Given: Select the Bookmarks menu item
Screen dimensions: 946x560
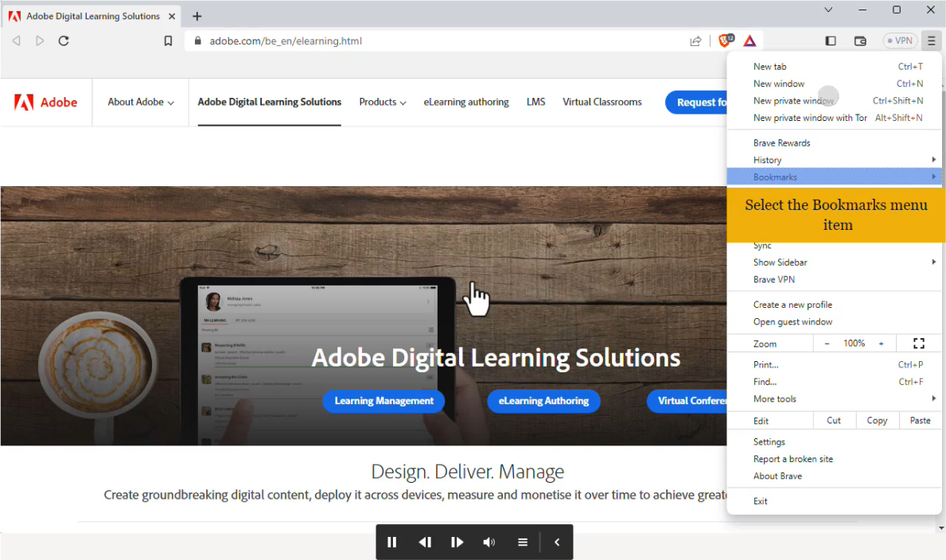Looking at the screenshot, I should [834, 177].
